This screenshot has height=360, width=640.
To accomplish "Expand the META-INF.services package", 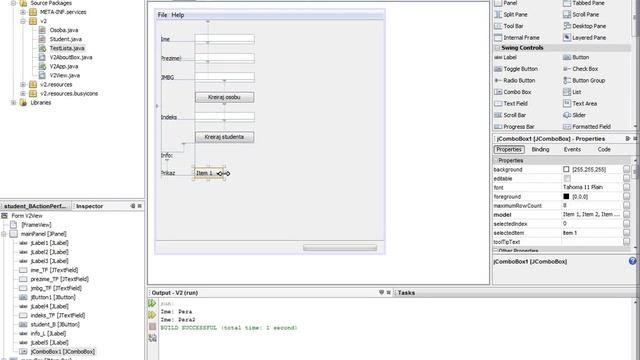I will 23,12.
